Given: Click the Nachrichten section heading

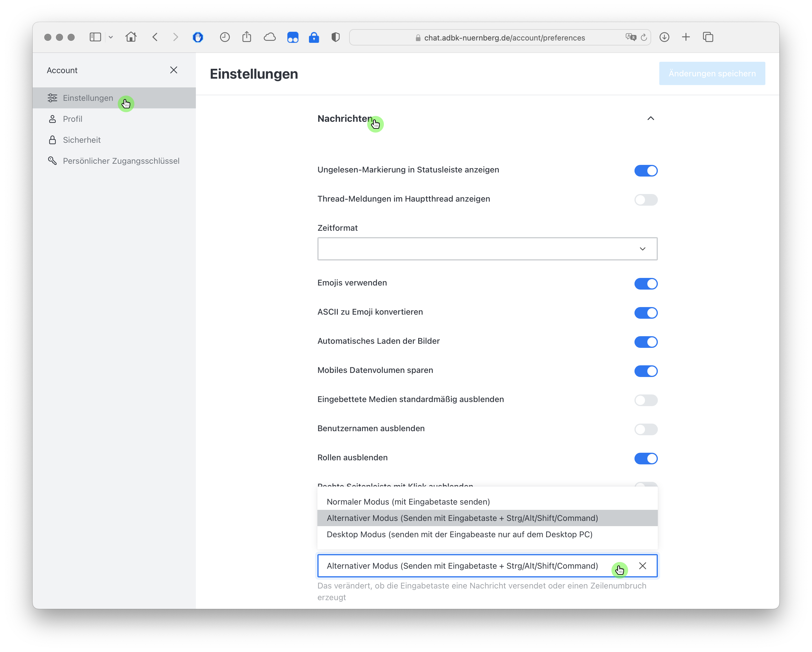Looking at the screenshot, I should (x=345, y=119).
